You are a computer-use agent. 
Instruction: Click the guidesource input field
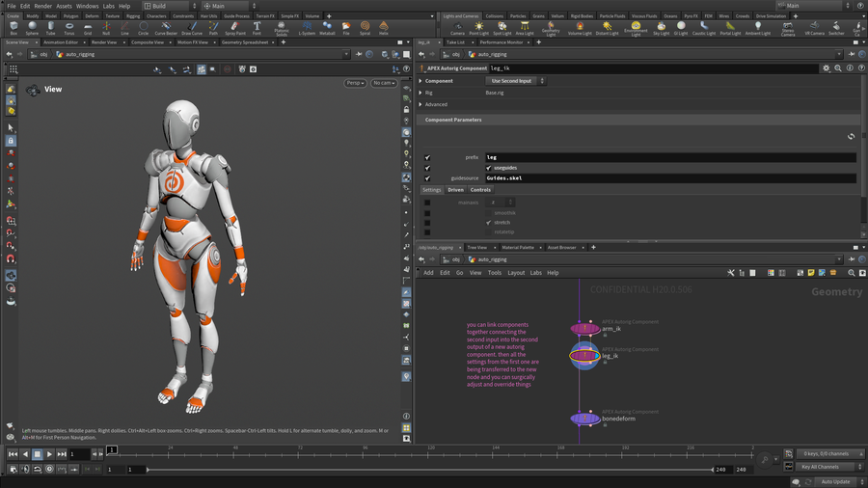[x=670, y=178]
